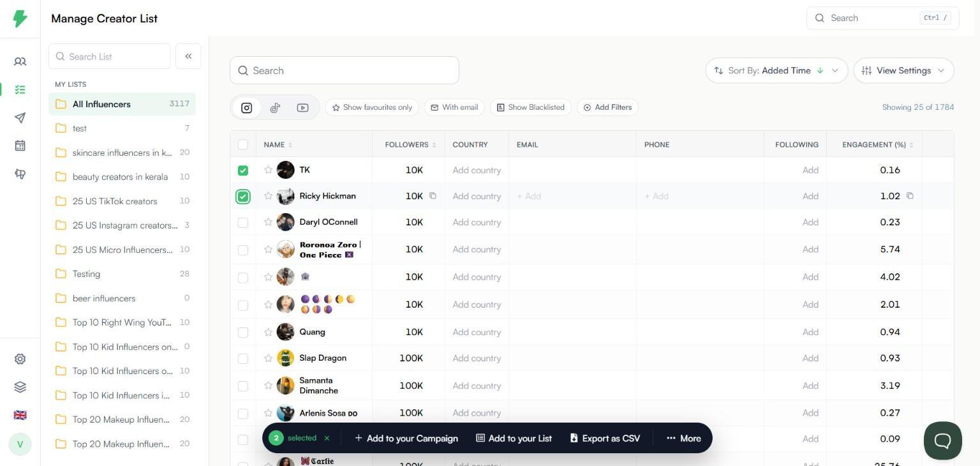Copy Ricky Hickman's follower count icon
The height and width of the screenshot is (466, 980).
click(433, 196)
